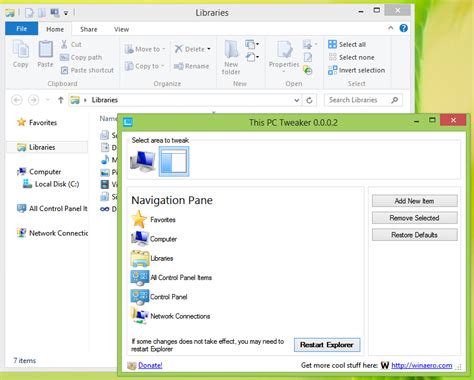Click Copy path in ribbon
Screen dimensions: 474x380
point(81,57)
